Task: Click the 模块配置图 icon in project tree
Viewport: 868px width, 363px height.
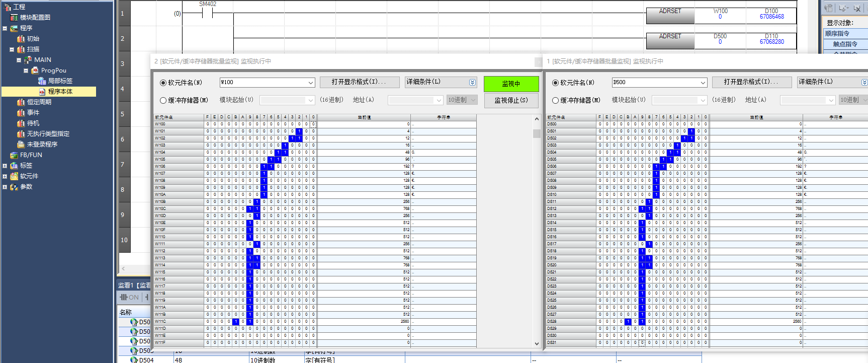Action: [14, 18]
